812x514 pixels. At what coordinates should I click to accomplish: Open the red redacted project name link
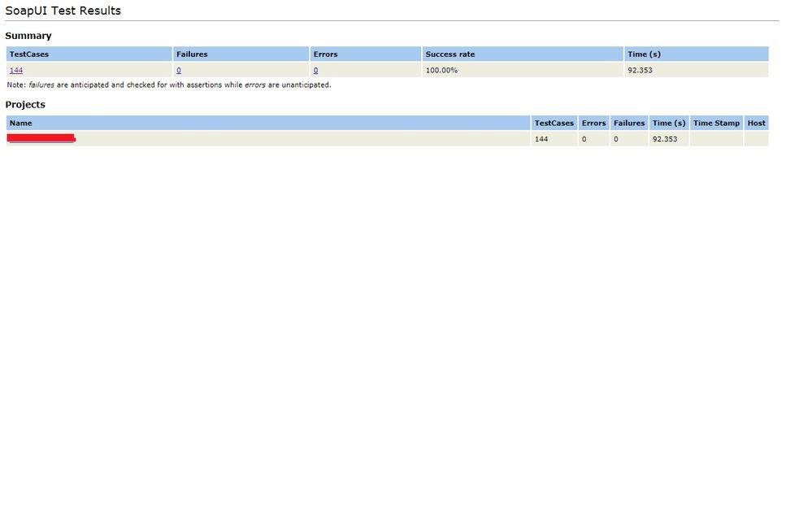(x=41, y=139)
